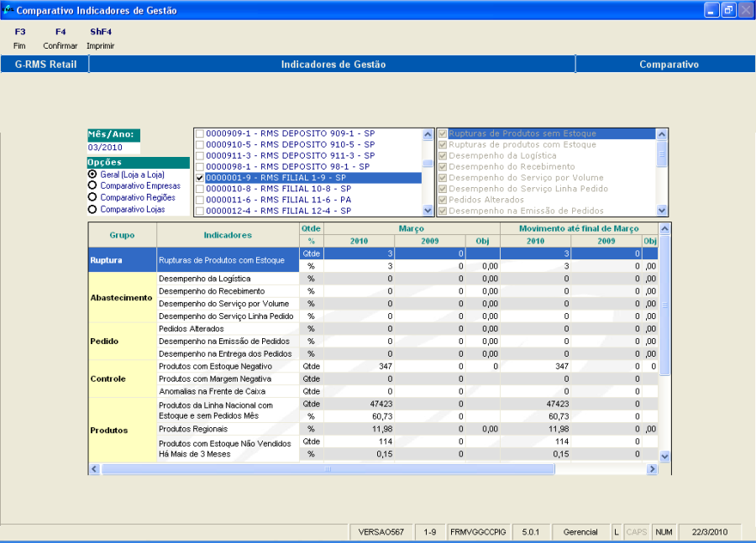
Task: Select Geral (Loja a Loja) radio option
Action: click(x=92, y=174)
